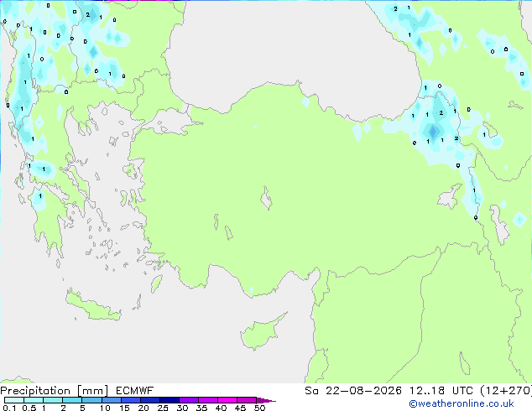The width and height of the screenshot is (532, 411).
Task: Pick the legend swatch between 5 and 10
Action: pyautogui.click(x=91, y=400)
